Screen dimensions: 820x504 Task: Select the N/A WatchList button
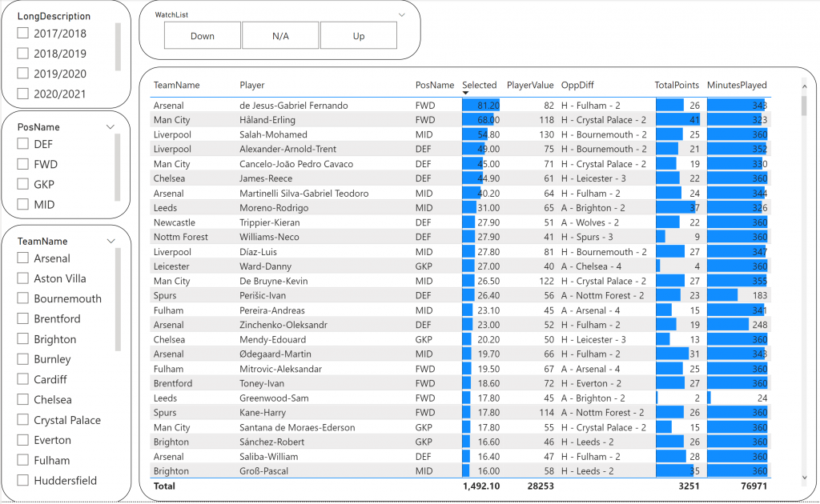click(x=280, y=35)
